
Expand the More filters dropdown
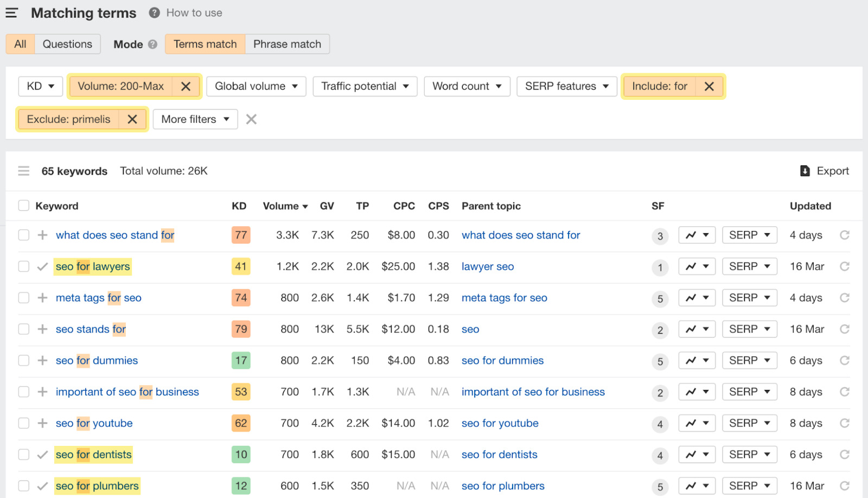pyautogui.click(x=195, y=119)
